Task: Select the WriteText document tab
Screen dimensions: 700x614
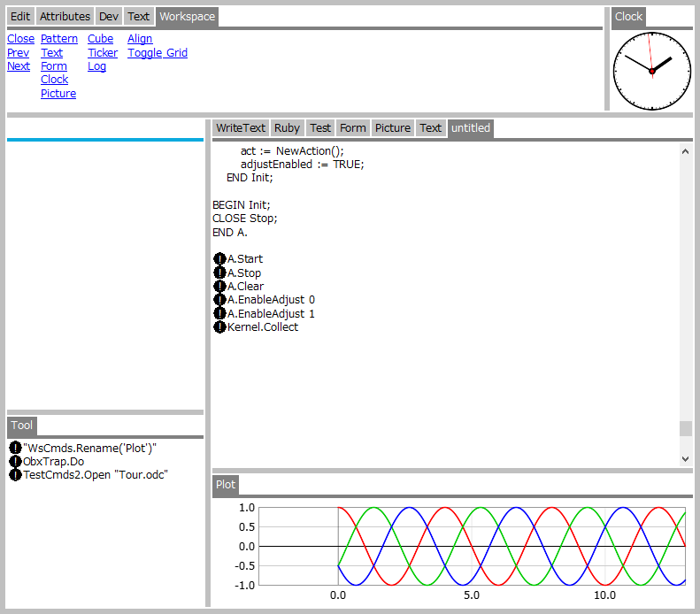Action: tap(241, 128)
